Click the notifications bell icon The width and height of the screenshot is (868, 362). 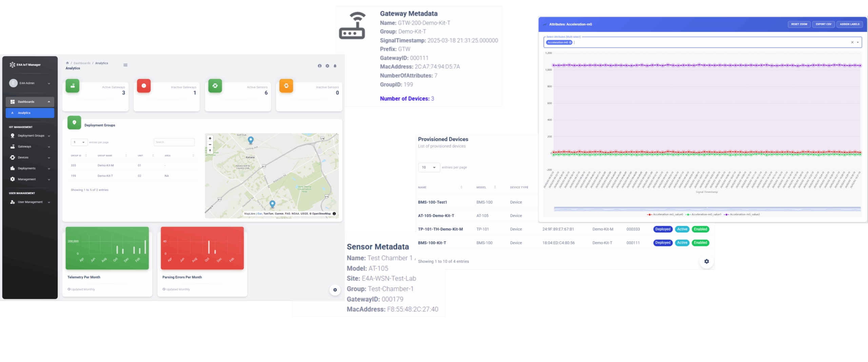click(x=335, y=66)
